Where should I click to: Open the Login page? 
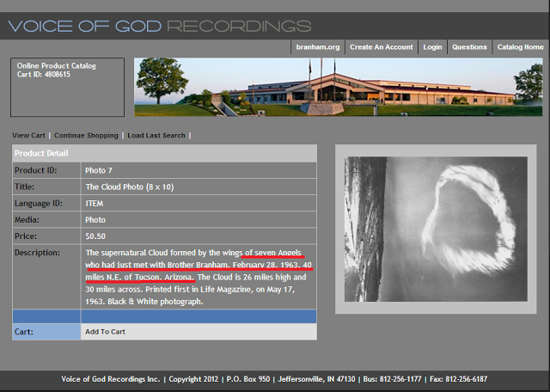[x=432, y=47]
